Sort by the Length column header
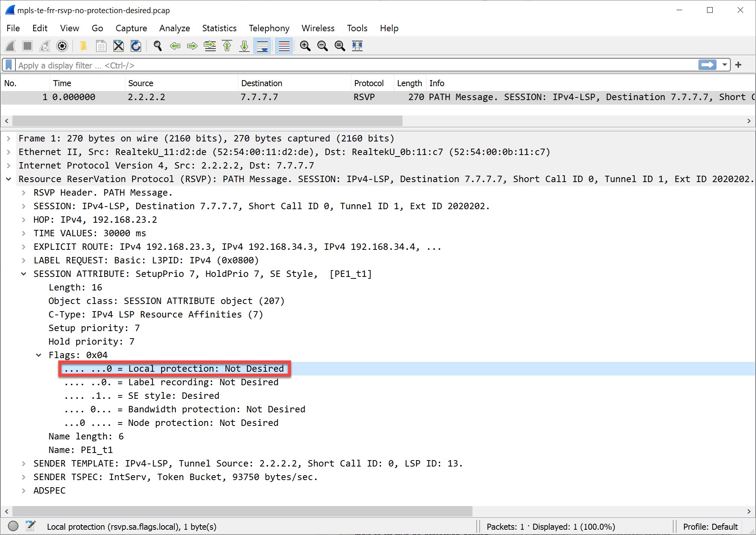 coord(410,83)
